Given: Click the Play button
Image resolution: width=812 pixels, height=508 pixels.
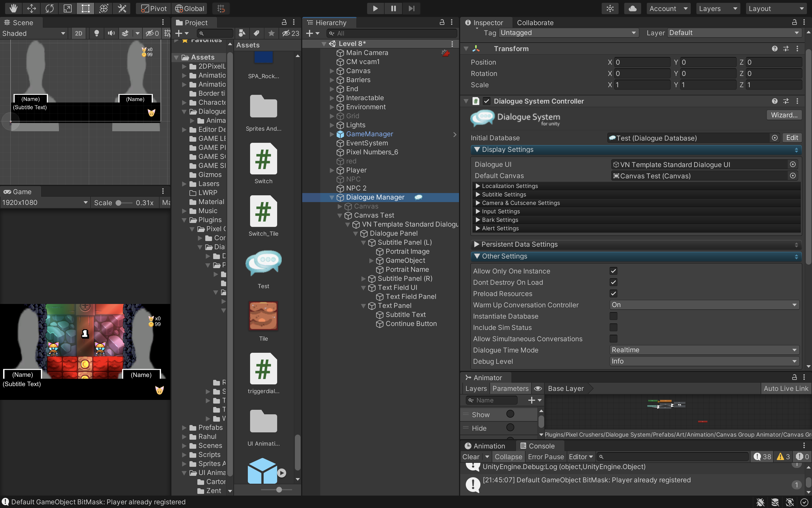Looking at the screenshot, I should (375, 8).
